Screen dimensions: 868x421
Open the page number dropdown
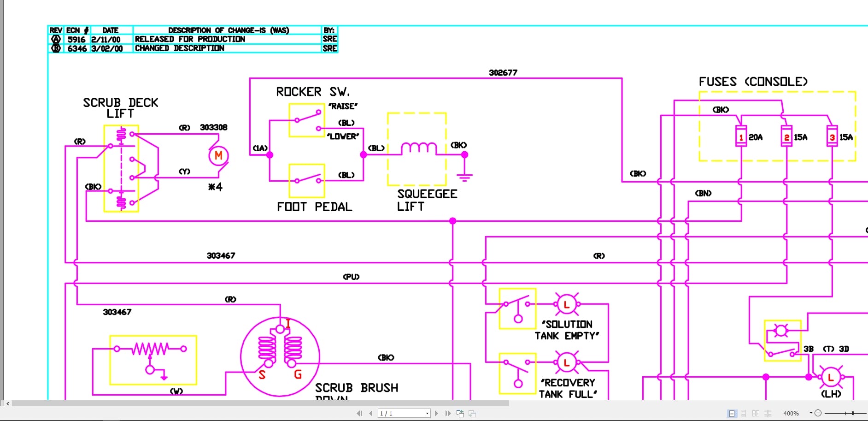pyautogui.click(x=427, y=413)
